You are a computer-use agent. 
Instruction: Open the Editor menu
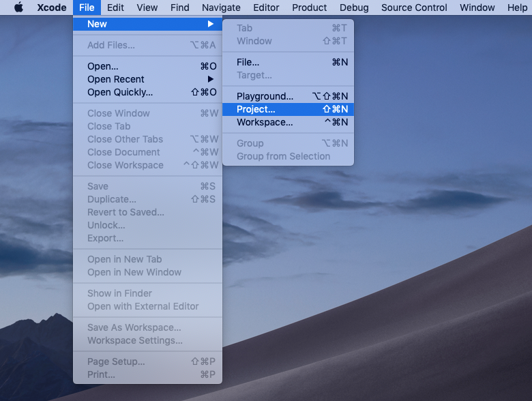[x=266, y=7]
